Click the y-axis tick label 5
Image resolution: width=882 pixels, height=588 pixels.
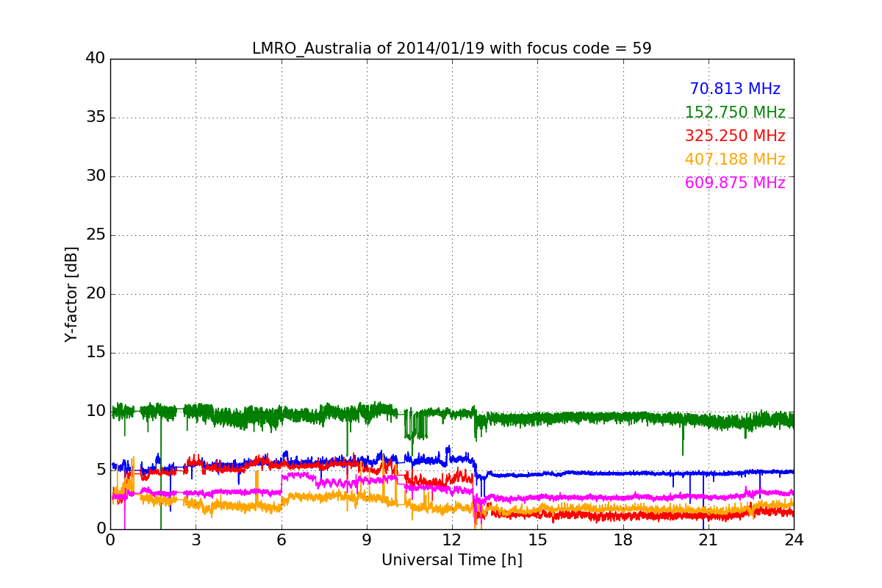point(101,470)
